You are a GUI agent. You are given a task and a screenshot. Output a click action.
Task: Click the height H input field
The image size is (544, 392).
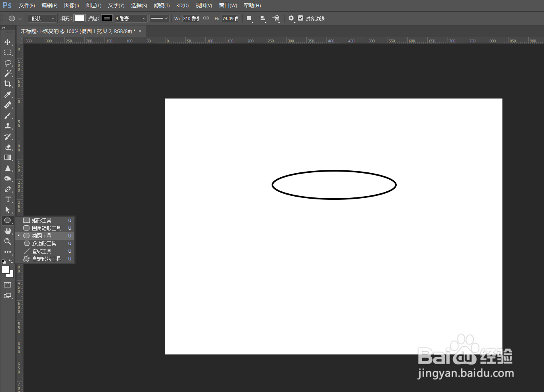point(230,19)
